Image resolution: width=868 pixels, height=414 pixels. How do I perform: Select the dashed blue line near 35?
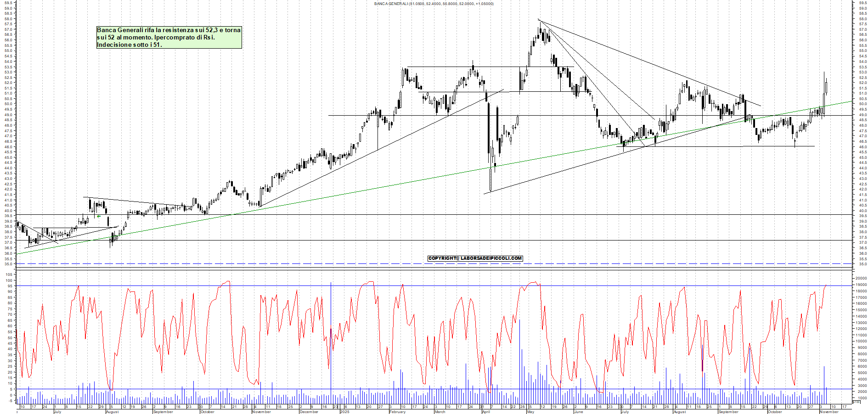pyautogui.click(x=276, y=263)
